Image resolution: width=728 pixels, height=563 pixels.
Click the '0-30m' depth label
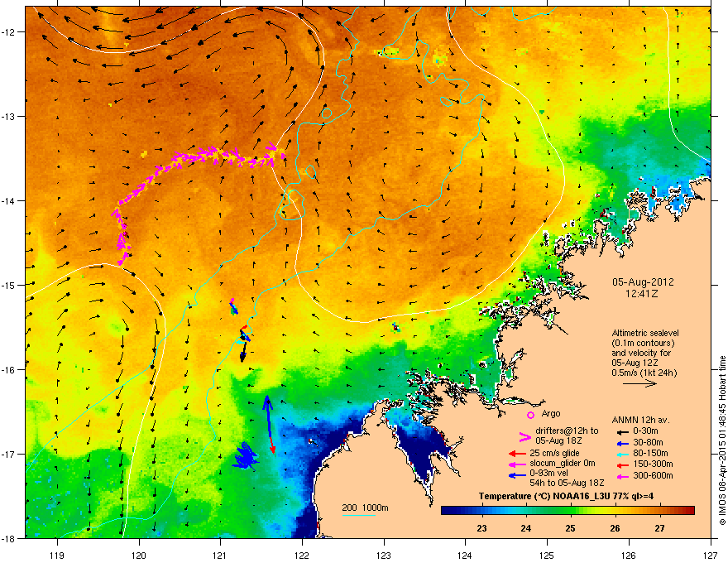(645, 431)
